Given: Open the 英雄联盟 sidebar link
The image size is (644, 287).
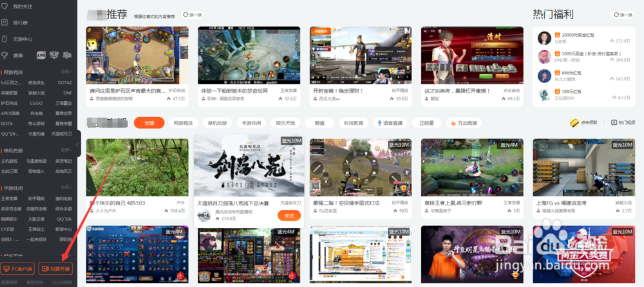Looking at the screenshot, I should point(9,93).
